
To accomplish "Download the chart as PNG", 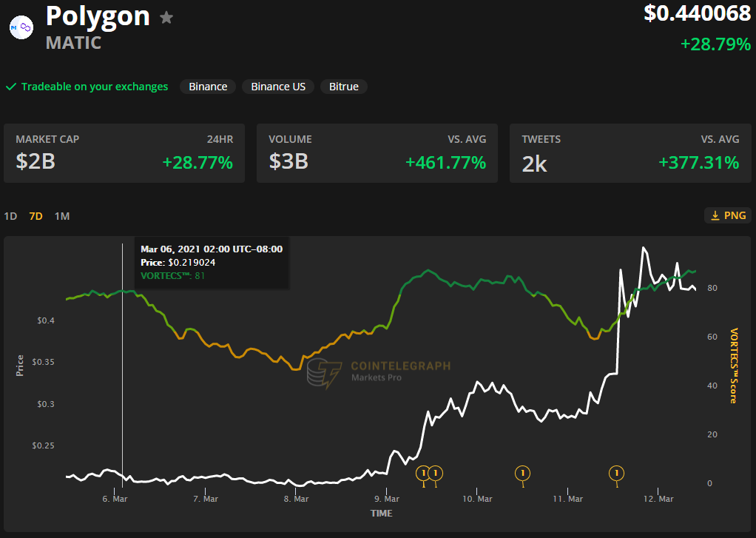I will [x=728, y=215].
